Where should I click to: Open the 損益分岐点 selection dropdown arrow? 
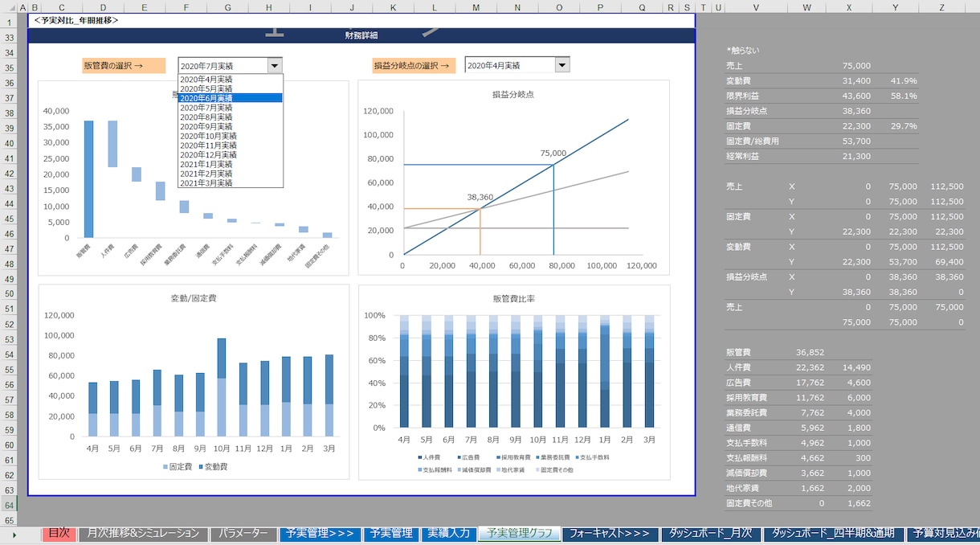pyautogui.click(x=562, y=65)
